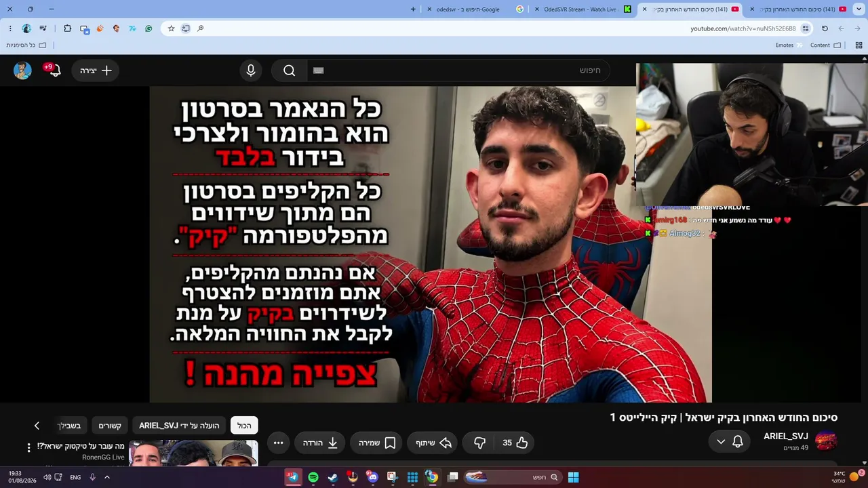Open Discord from taskbar
This screenshot has width=868, height=488.
(x=372, y=477)
